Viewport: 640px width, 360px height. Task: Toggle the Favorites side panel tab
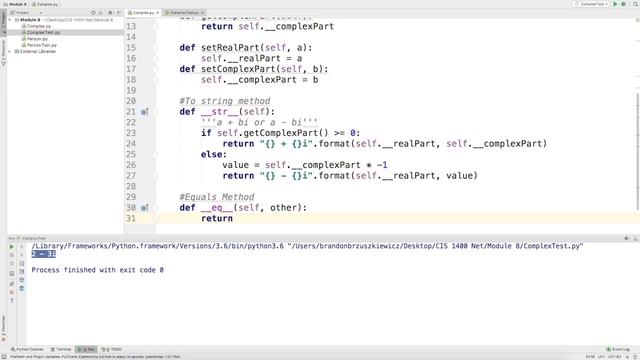click(x=3, y=329)
